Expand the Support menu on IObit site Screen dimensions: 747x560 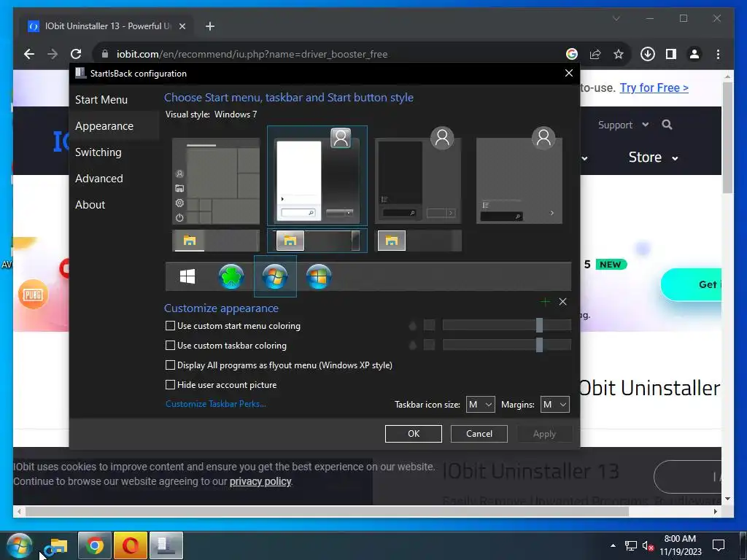click(x=623, y=125)
